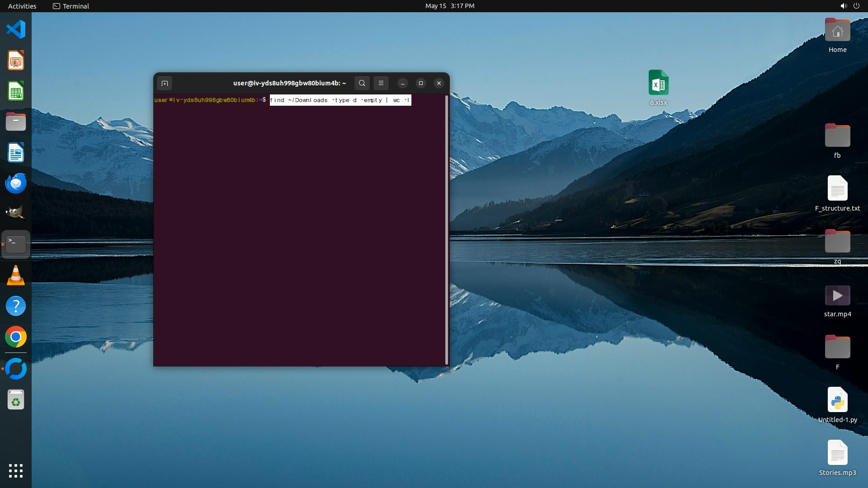The image size is (868, 488).
Task: Open Trash from the dock
Action: click(x=16, y=400)
